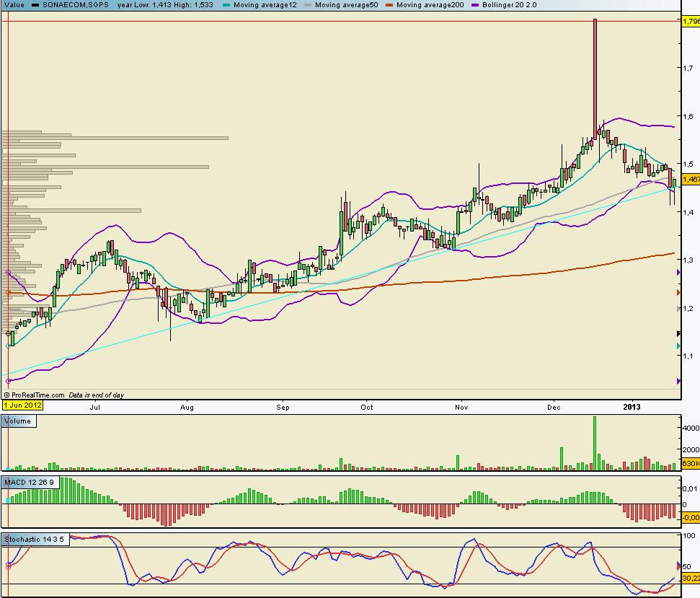Click the Bollinger 20 2.0 legend label
This screenshot has width=700, height=598.
tap(510, 5)
